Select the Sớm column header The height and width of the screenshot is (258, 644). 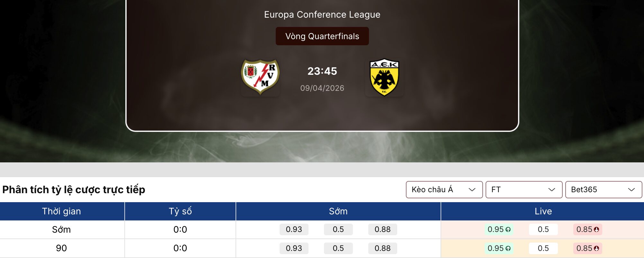(338, 211)
